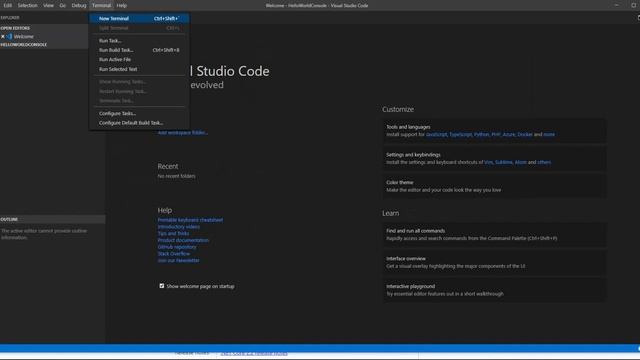The image size is (640, 360).
Task: Select the Welcome entry in Open Editors
Action: tap(44, 36)
